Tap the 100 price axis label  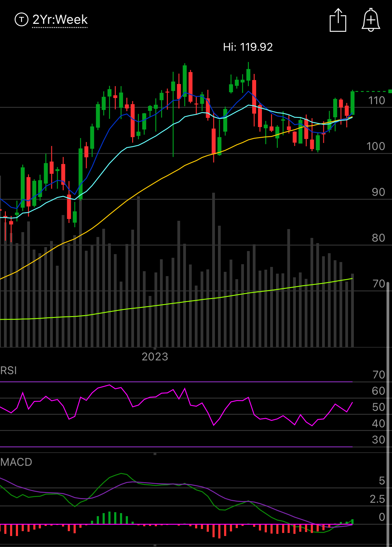(x=376, y=146)
